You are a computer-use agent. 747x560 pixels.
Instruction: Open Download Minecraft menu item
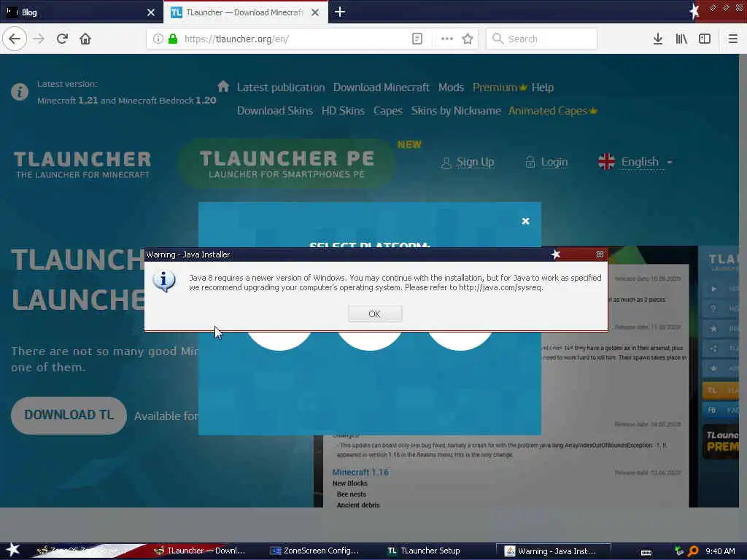381,87
